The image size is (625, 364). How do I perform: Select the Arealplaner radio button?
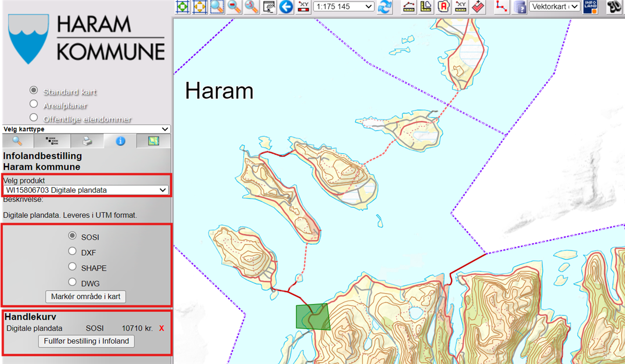(34, 104)
